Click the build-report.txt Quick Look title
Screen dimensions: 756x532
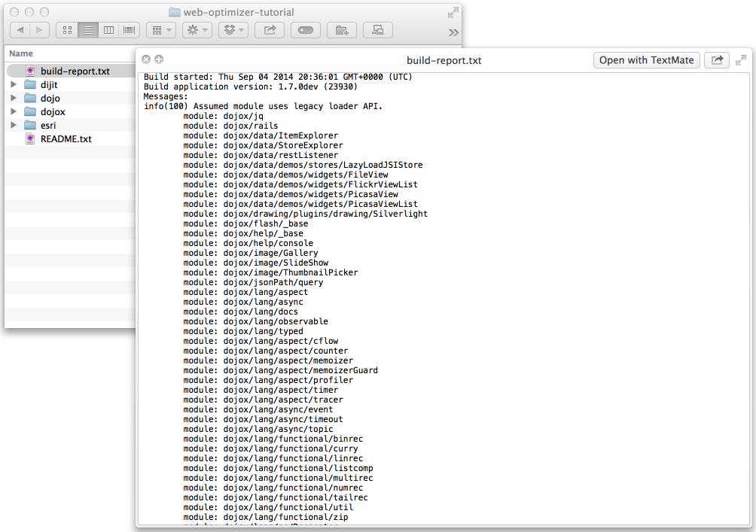pyautogui.click(x=444, y=60)
